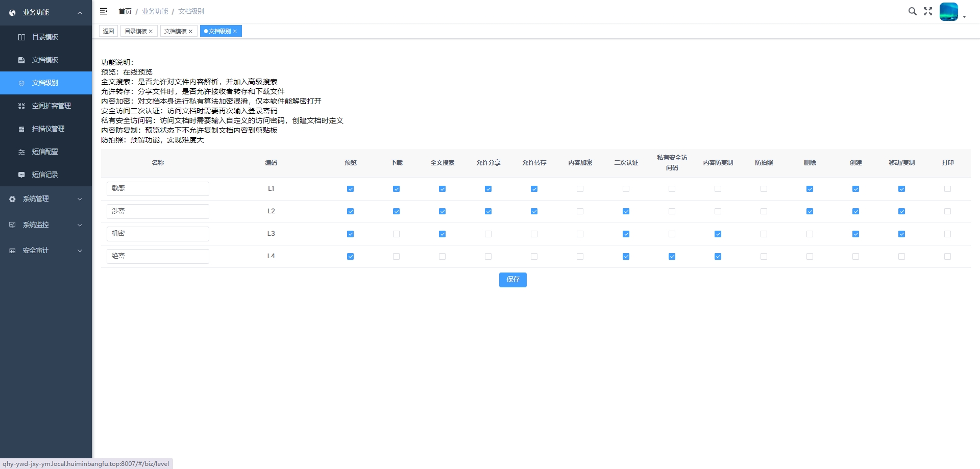The image size is (980, 469).
Task: Open the 扫描仪管理 menu item
Action: click(46, 129)
